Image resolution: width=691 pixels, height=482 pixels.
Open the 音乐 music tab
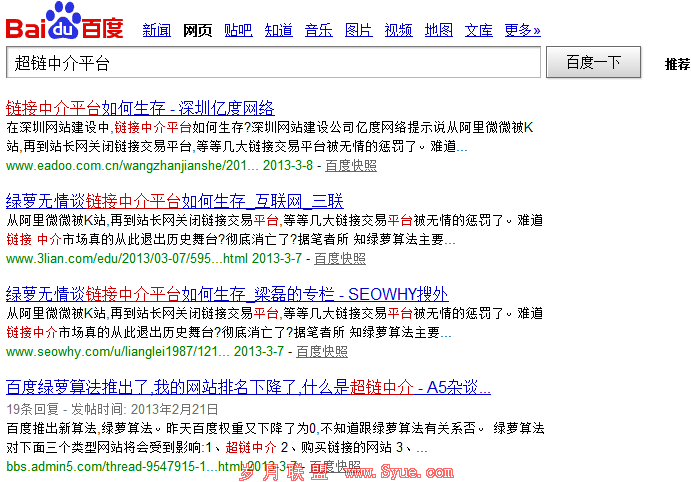[x=319, y=30]
